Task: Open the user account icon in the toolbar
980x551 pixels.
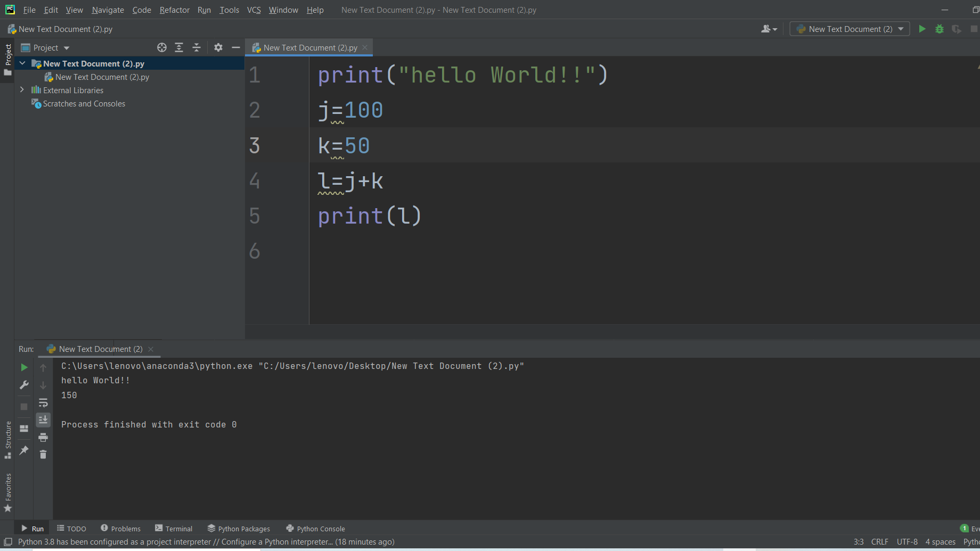Action: coord(769,29)
